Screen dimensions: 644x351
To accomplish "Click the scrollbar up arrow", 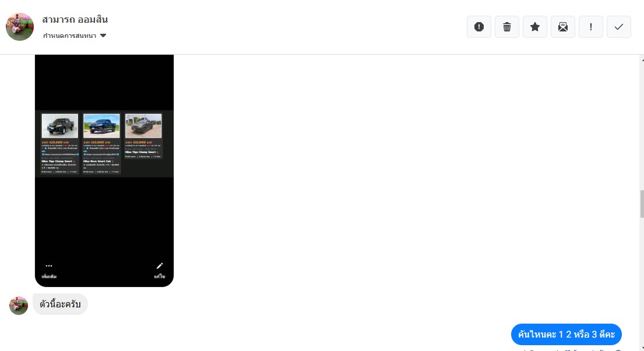I will (x=642, y=60).
